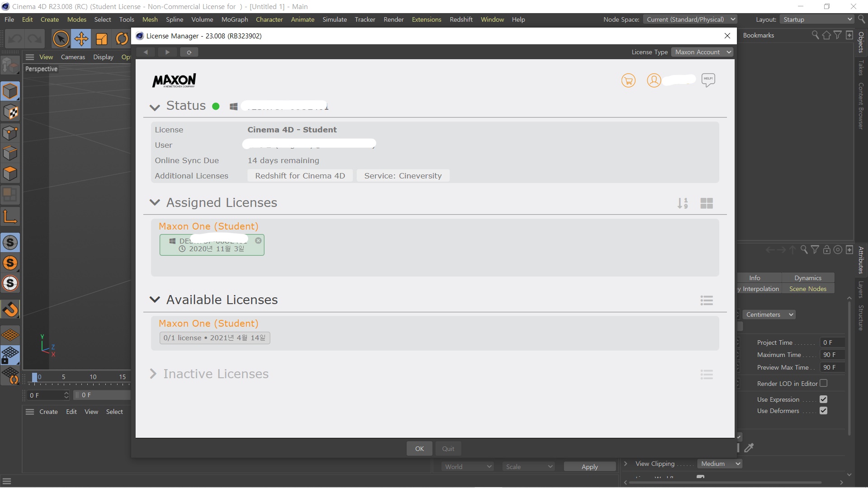Collapse the Status section
Viewport: 868px width, 488px height.
click(155, 107)
